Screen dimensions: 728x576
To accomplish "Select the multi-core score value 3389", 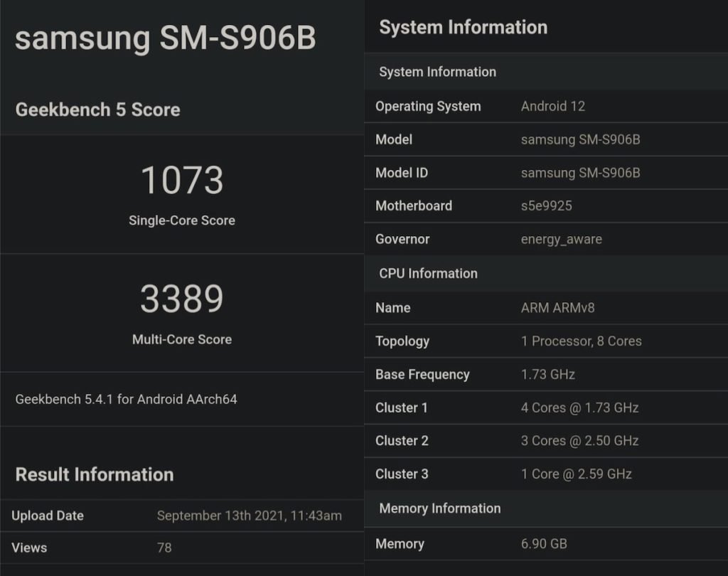I will pyautogui.click(x=182, y=299).
